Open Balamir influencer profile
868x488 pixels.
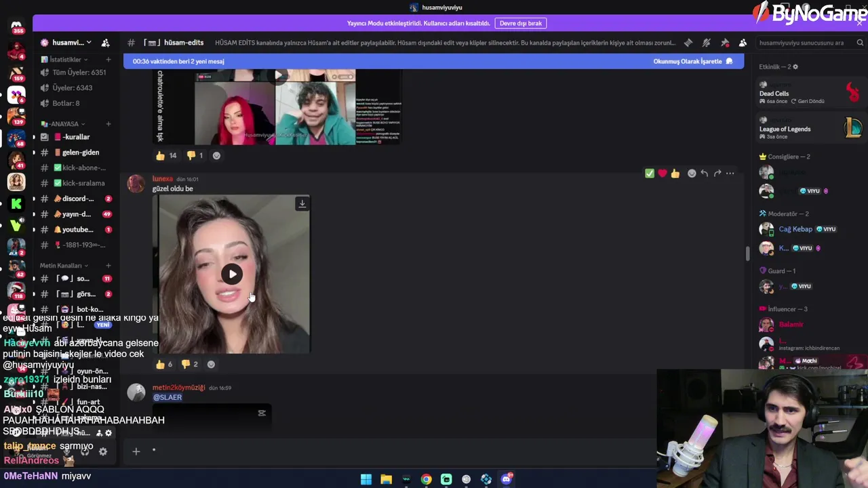click(791, 325)
